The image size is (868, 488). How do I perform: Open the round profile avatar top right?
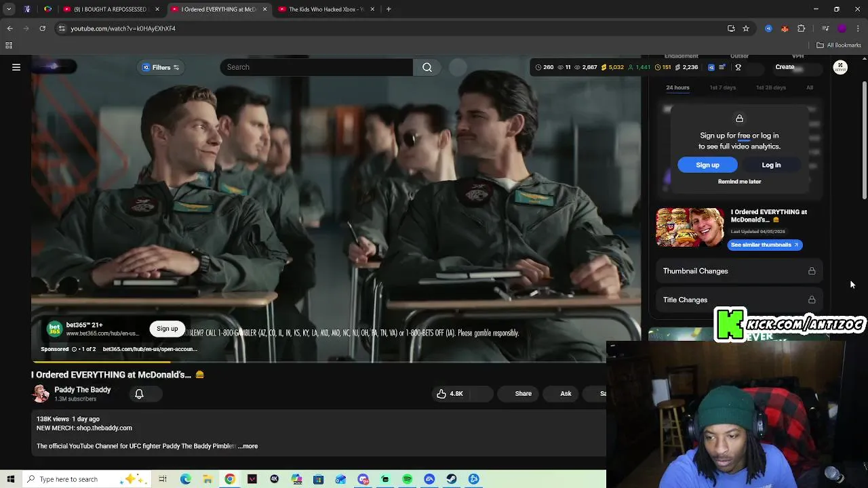[x=840, y=67]
